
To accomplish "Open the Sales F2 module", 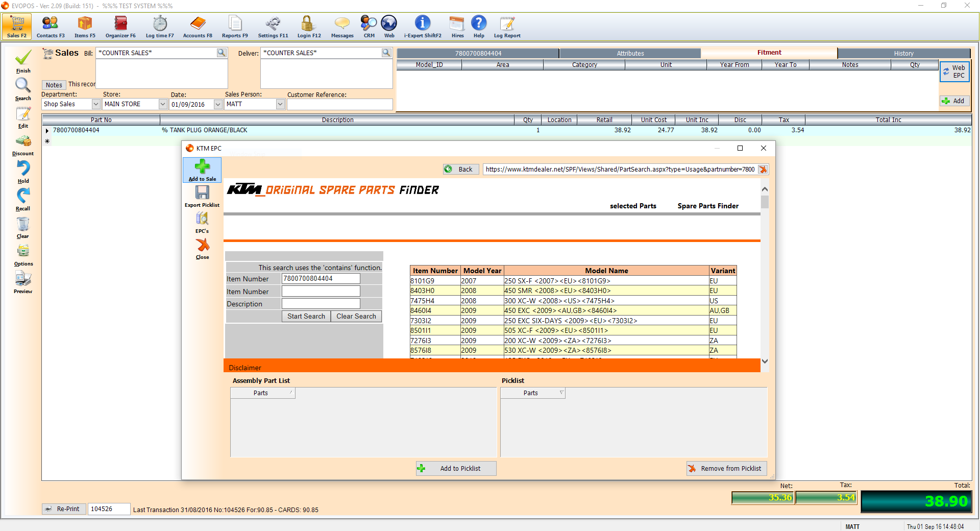I will pyautogui.click(x=17, y=27).
